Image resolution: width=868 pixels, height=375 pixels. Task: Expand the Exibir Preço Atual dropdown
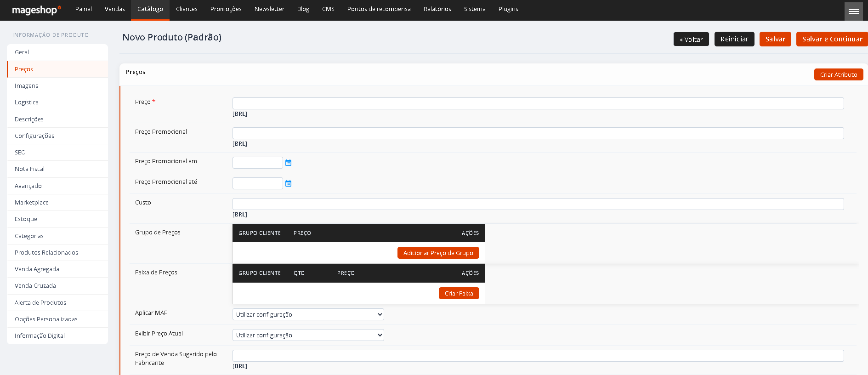(x=308, y=335)
